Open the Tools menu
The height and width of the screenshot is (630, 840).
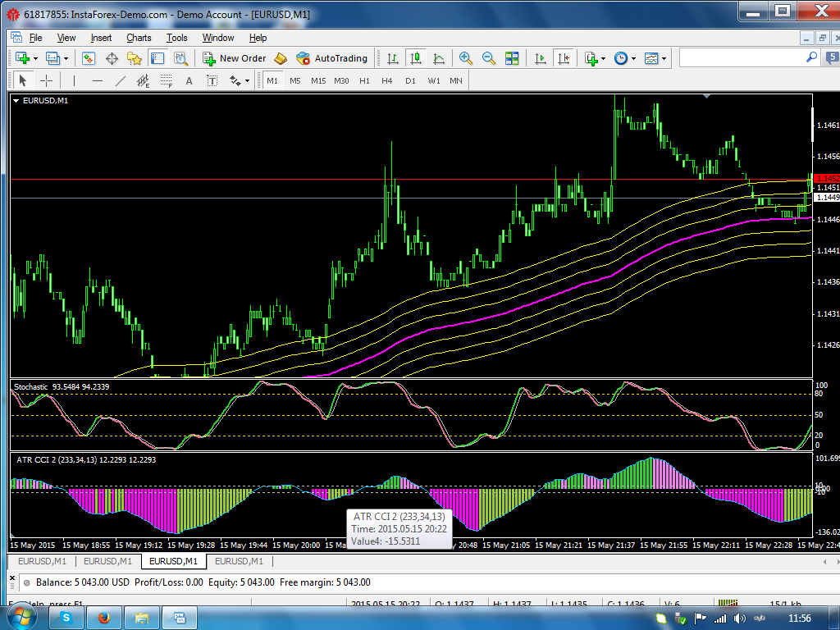pyautogui.click(x=177, y=38)
